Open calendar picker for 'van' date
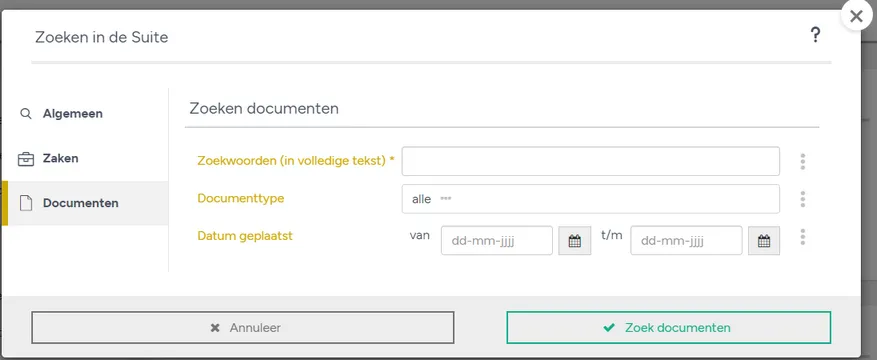The image size is (877, 360). (x=574, y=241)
